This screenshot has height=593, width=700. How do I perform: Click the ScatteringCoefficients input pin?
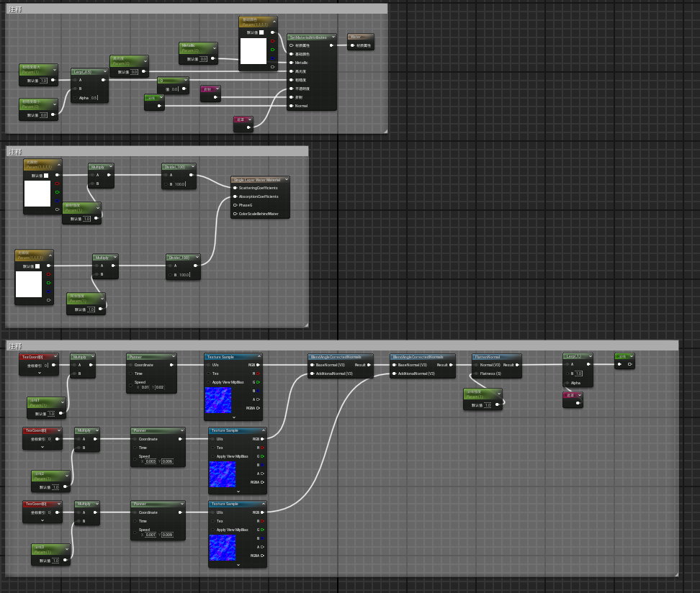235,188
